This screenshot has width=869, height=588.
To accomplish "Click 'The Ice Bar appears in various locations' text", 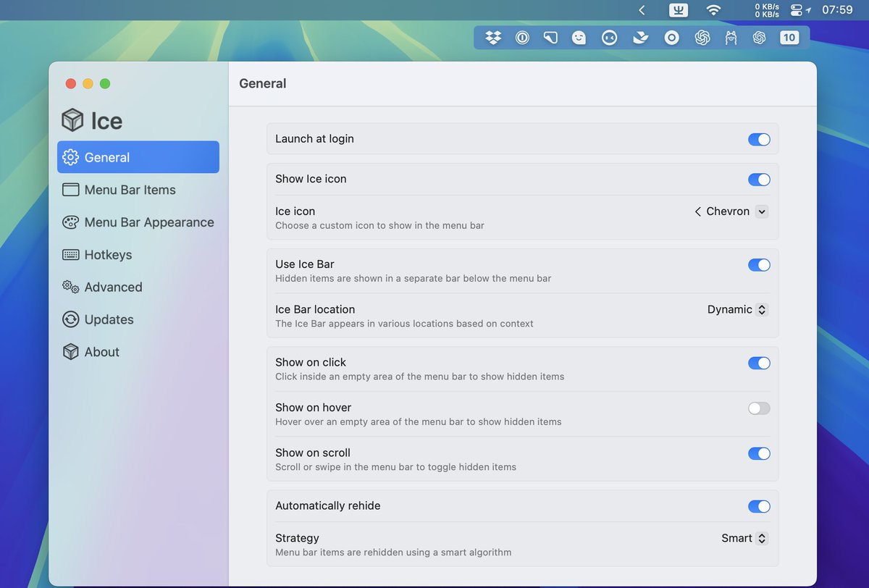I will (404, 324).
